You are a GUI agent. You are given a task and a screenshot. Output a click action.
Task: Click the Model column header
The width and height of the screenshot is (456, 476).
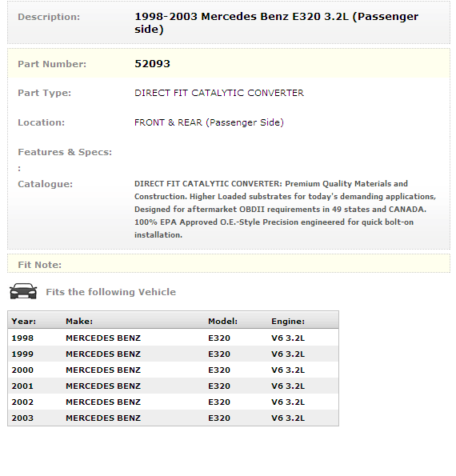click(x=222, y=321)
